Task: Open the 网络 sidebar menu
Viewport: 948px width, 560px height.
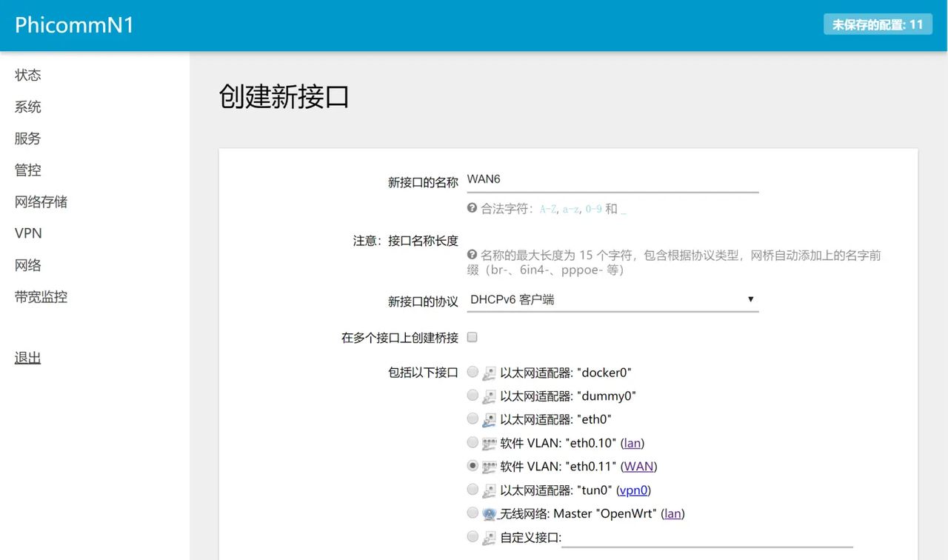Action: coord(27,265)
